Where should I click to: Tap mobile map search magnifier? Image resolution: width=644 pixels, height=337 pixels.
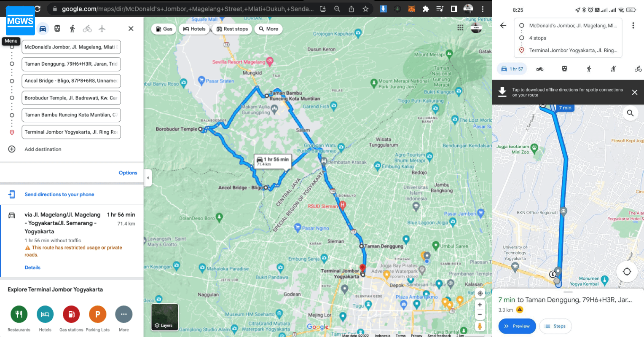coord(630,113)
